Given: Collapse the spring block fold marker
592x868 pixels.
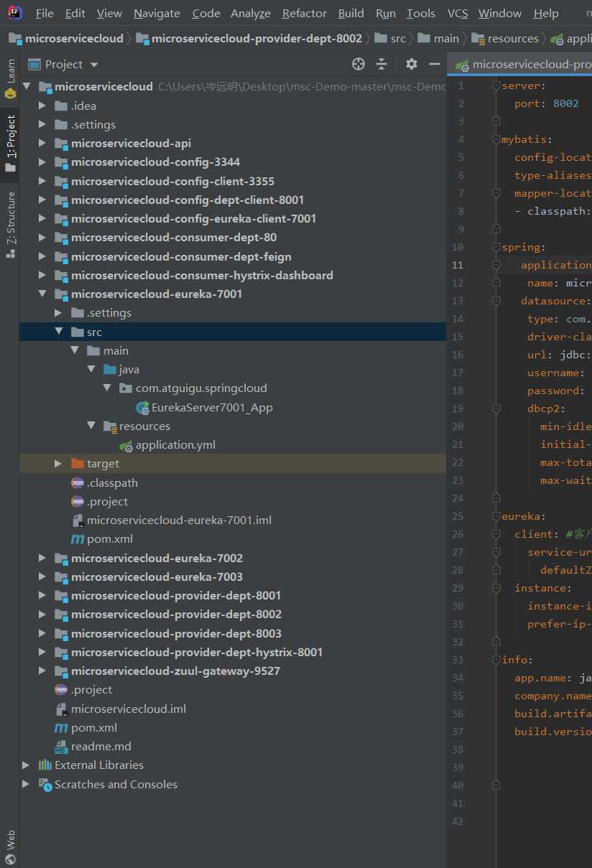Looking at the screenshot, I should click(496, 247).
